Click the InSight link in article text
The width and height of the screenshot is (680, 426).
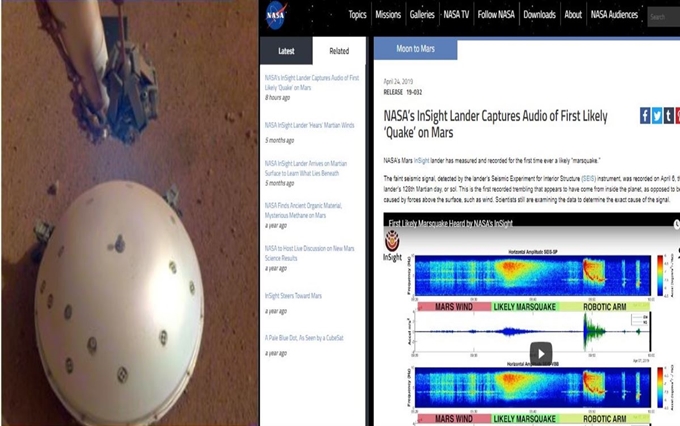point(422,161)
